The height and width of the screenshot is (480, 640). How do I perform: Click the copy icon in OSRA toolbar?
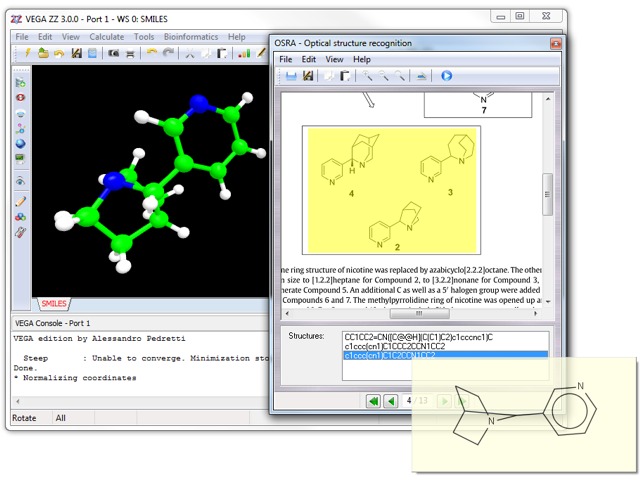(x=329, y=76)
